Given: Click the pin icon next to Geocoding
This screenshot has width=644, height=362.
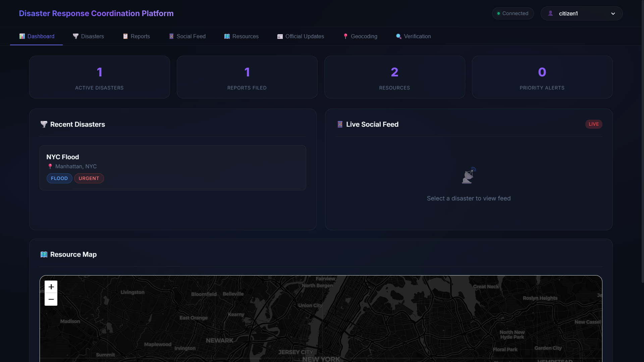Looking at the screenshot, I should click(345, 36).
